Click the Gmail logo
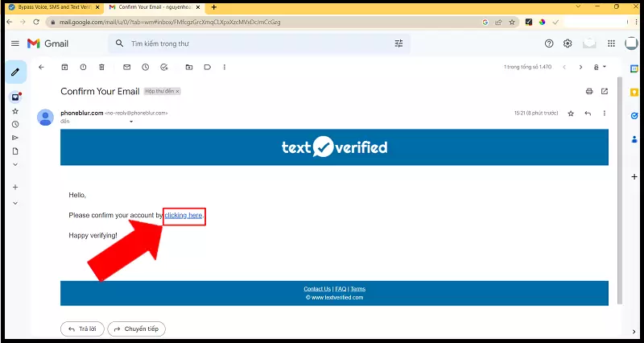Screen dimensions: 644x343 (x=47, y=43)
